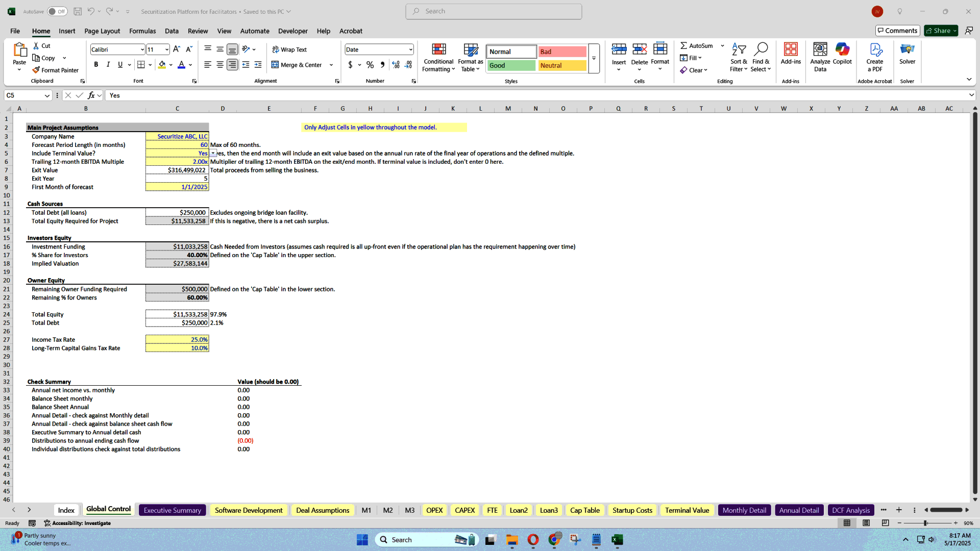Apply Comma Style format
980x551 pixels.
382,65
